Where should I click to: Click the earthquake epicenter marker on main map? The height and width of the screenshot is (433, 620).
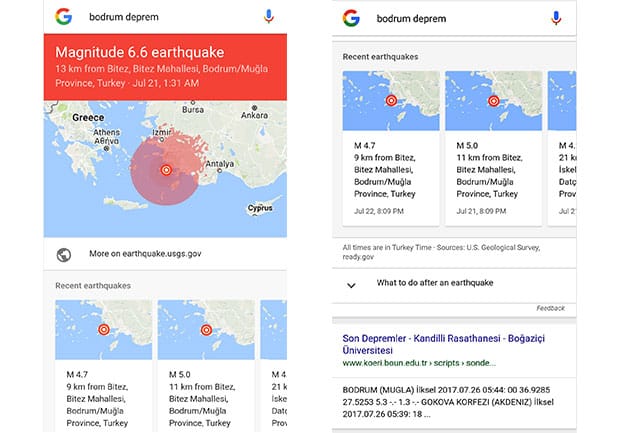coord(166,171)
